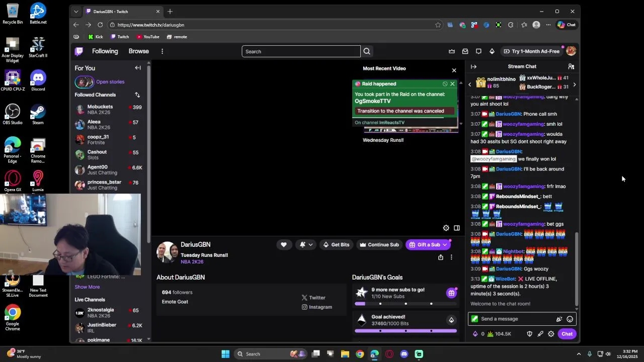Click Try 1-Month Ad-Free button
The image size is (644, 362).
(x=532, y=51)
